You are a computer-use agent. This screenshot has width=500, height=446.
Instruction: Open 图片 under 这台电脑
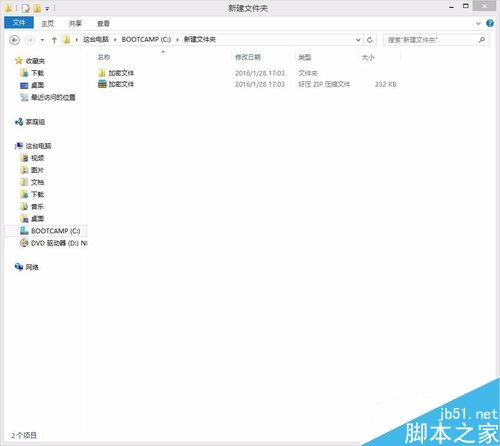[x=37, y=170]
